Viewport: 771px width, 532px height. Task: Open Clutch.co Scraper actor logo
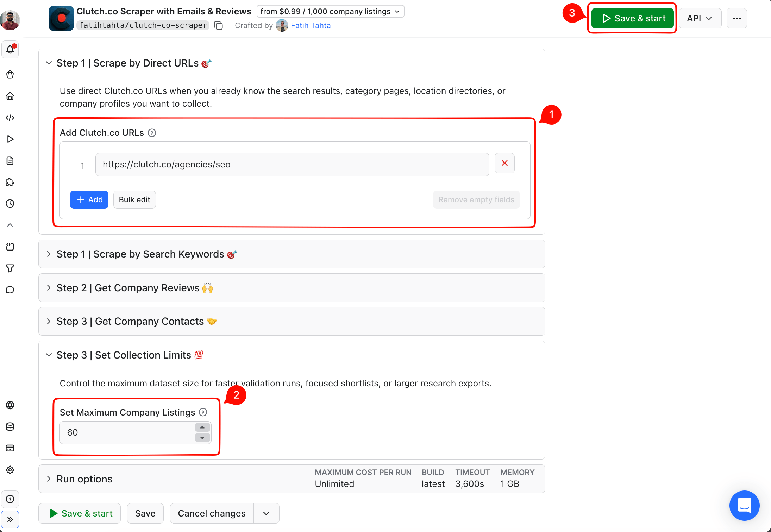click(61, 18)
